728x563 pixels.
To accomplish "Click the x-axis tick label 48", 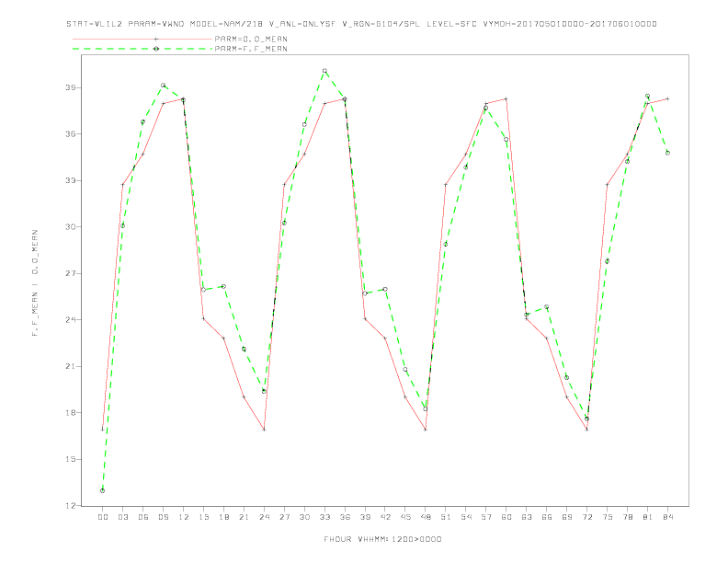I will pos(426,517).
